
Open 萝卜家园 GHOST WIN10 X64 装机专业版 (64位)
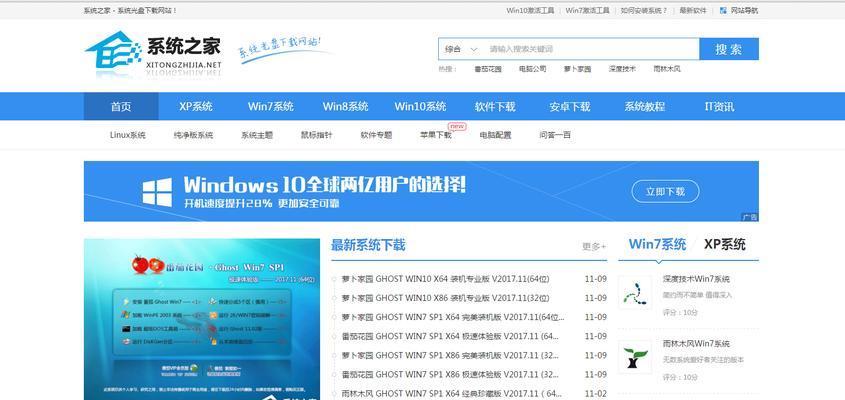[445, 279]
